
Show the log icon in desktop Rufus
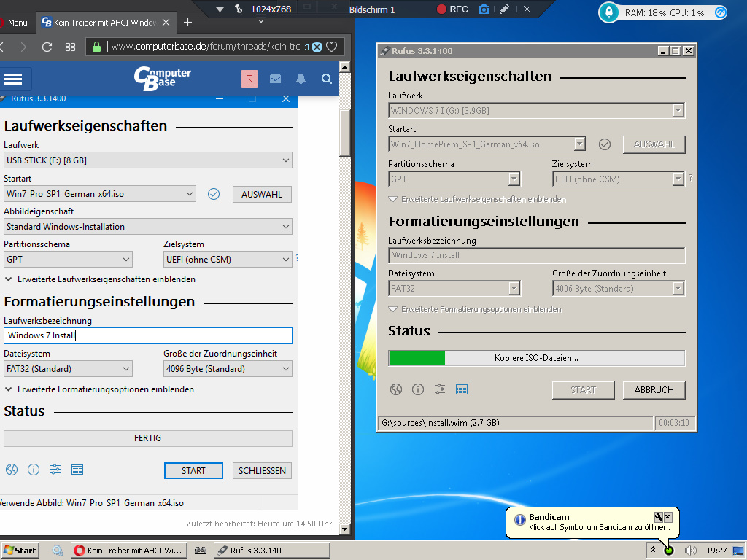[x=462, y=389]
